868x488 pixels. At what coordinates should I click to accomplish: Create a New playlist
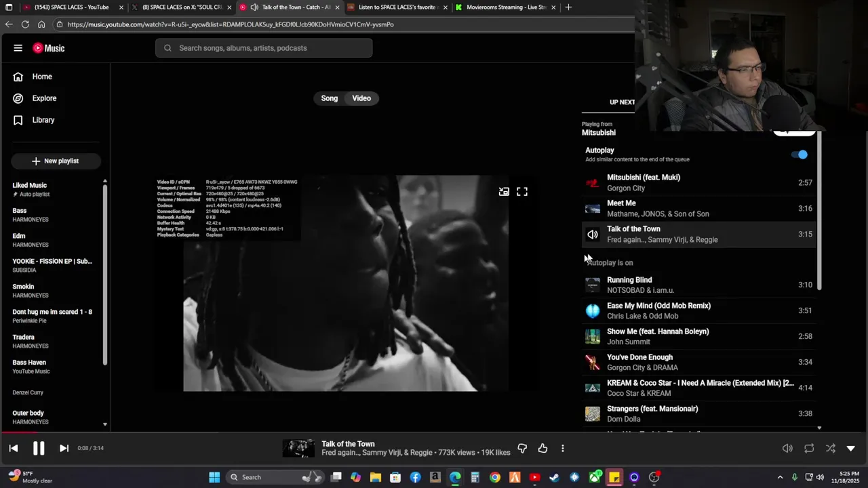pyautogui.click(x=56, y=161)
